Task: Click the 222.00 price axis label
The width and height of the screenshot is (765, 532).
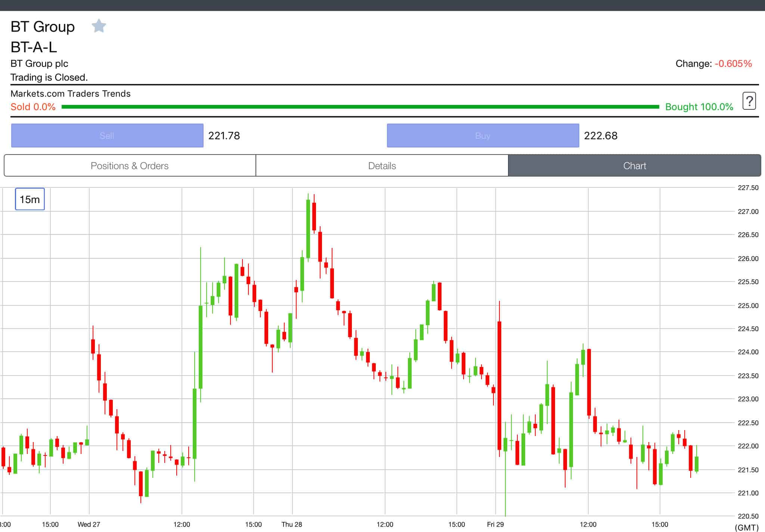Action: [748, 446]
